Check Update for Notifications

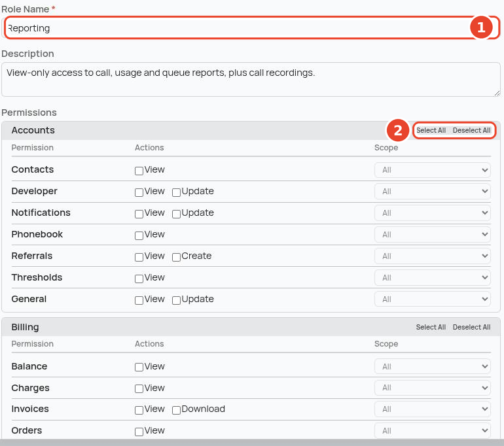176,214
